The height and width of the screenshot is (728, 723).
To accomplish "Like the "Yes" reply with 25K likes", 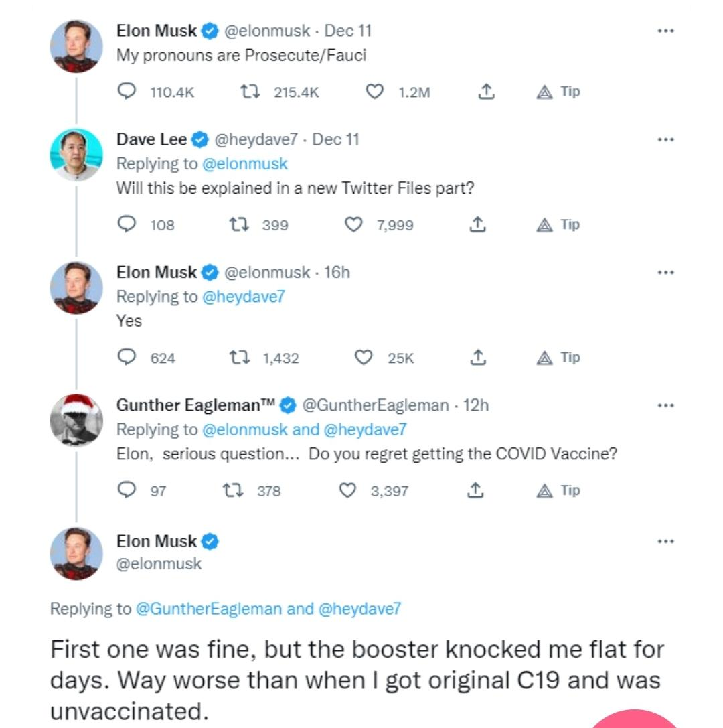I will point(363,358).
